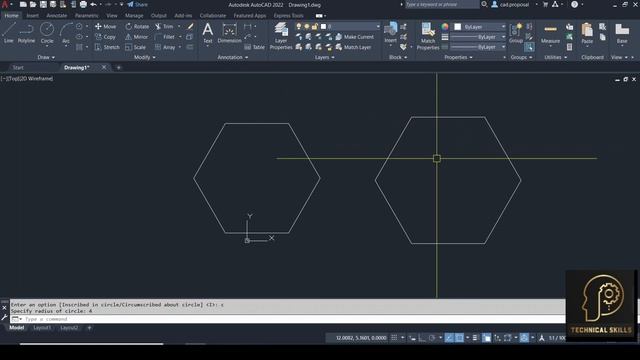Click the Array command
This screenshot has width=640, height=360.
[165, 47]
